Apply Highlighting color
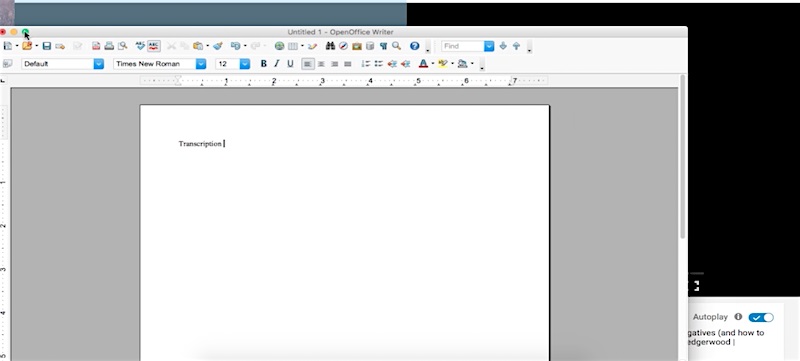The height and width of the screenshot is (361, 800). click(442, 64)
